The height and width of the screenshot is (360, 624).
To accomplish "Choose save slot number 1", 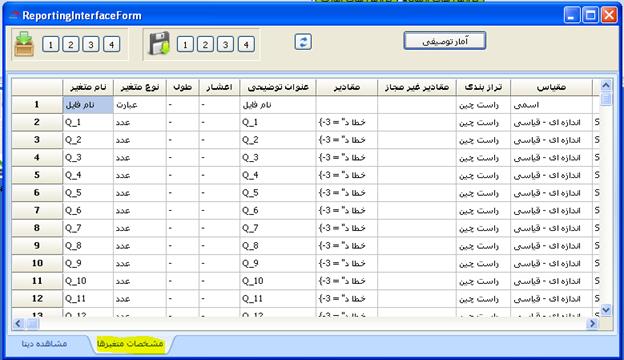I will pos(185,45).
